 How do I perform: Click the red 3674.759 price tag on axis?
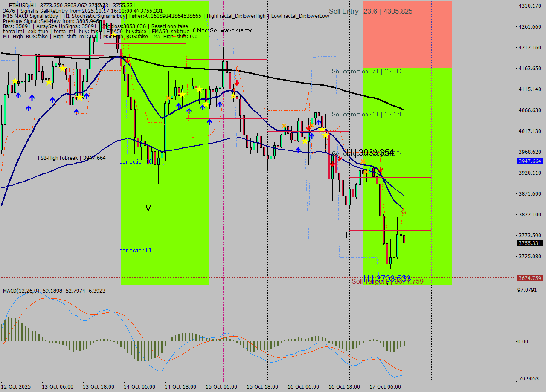pos(529,278)
